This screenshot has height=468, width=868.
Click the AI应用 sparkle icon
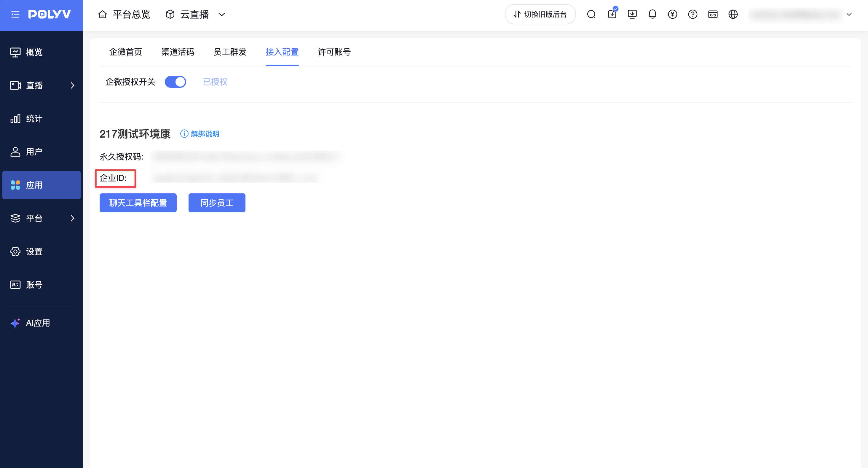pyautogui.click(x=15, y=323)
